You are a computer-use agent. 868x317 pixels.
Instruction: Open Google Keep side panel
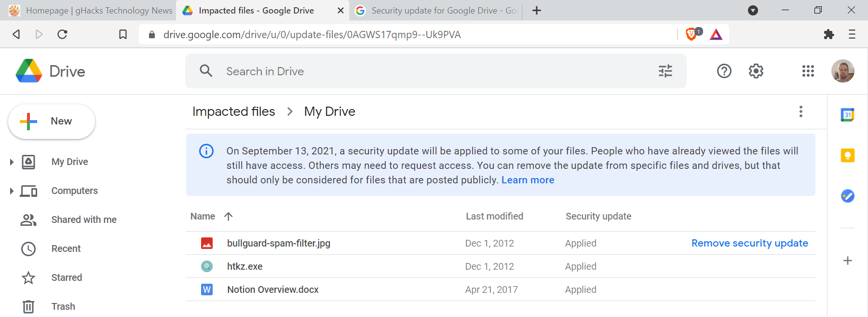[x=848, y=155]
